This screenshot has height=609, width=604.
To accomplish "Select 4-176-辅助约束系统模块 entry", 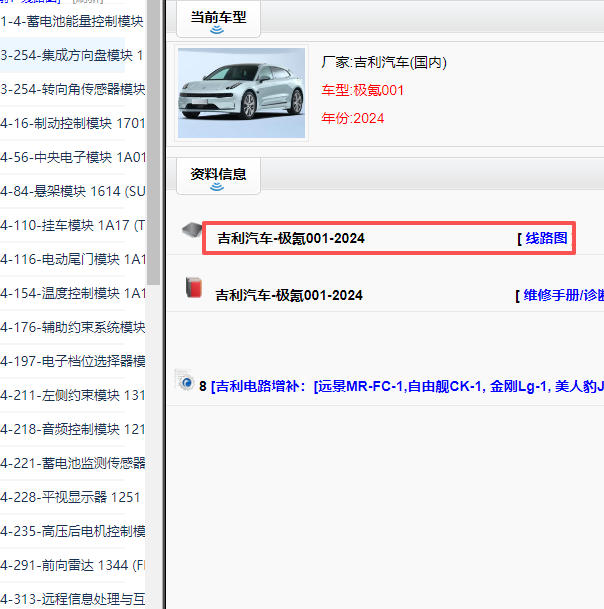I will pyautogui.click(x=73, y=327).
